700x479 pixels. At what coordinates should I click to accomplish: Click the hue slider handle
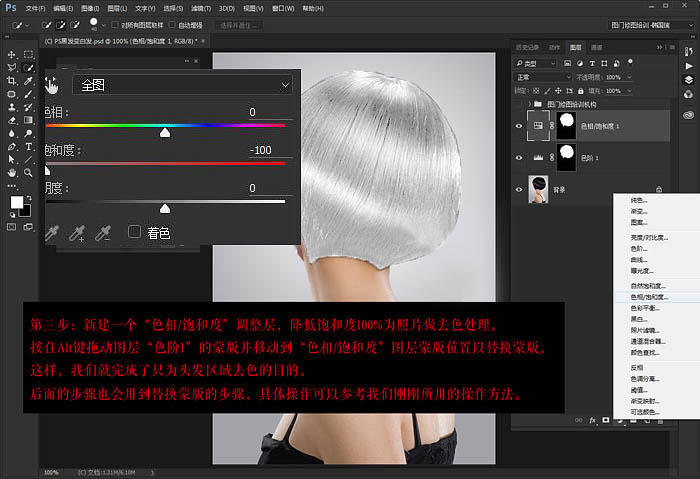coord(165,131)
